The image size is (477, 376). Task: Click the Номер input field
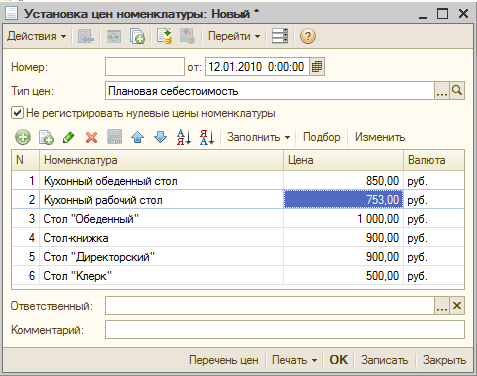pos(145,67)
